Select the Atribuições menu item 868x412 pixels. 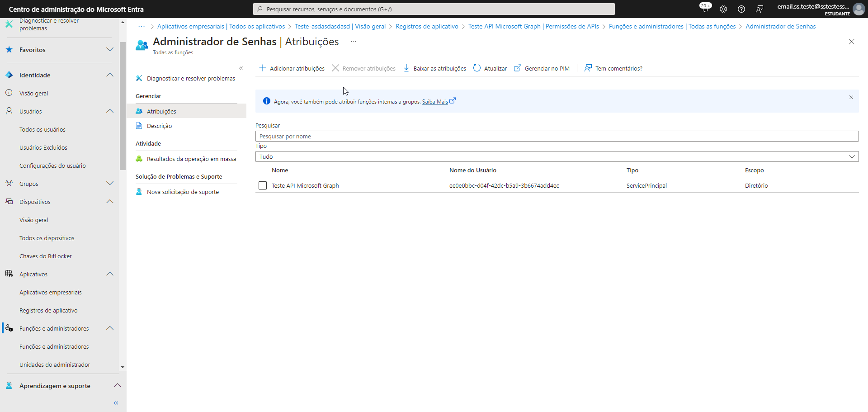(x=186, y=111)
